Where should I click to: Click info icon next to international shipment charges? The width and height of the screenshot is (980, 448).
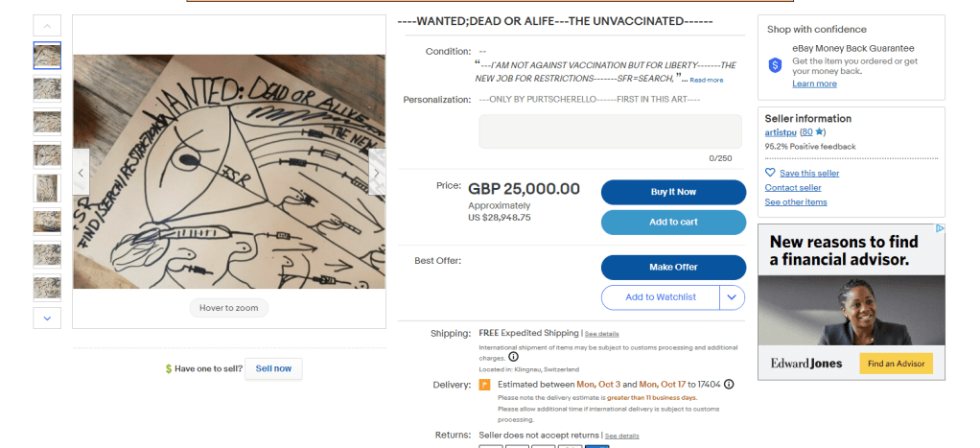tap(513, 357)
